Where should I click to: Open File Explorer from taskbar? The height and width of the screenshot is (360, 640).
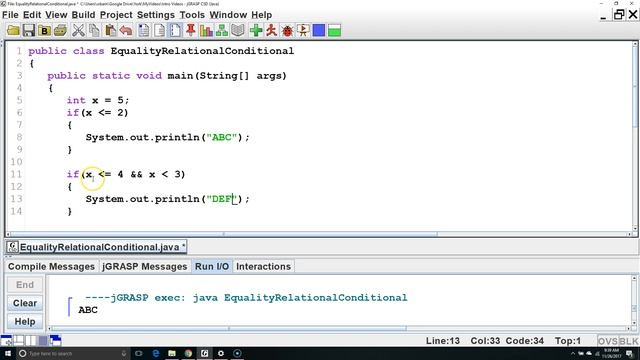point(172,353)
